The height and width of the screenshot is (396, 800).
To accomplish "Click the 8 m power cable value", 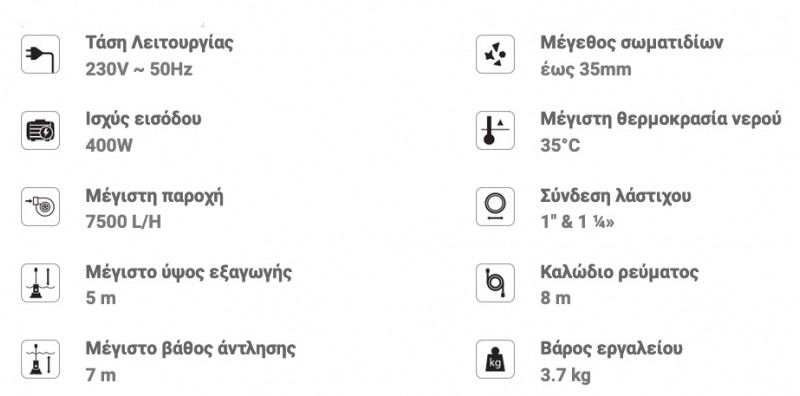I will point(556,298).
